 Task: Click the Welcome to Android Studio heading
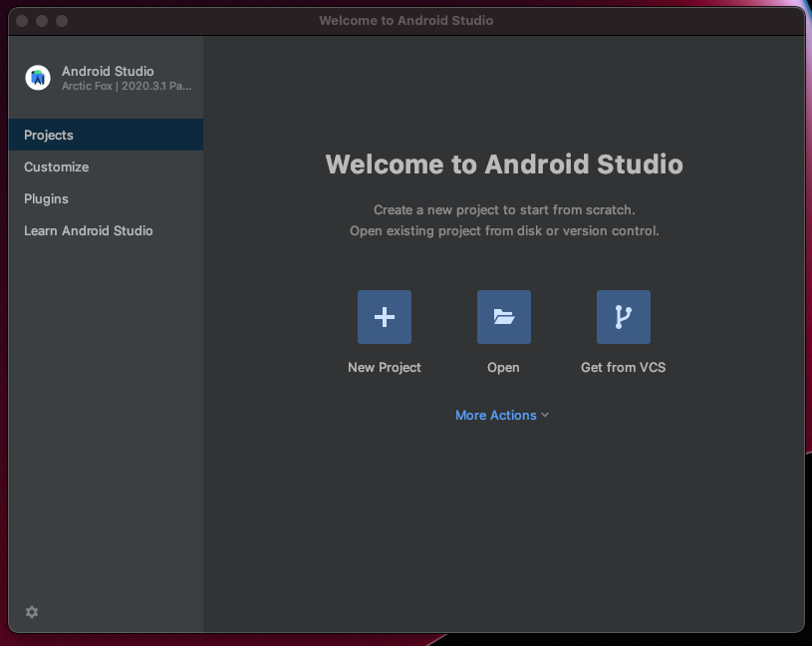(504, 164)
